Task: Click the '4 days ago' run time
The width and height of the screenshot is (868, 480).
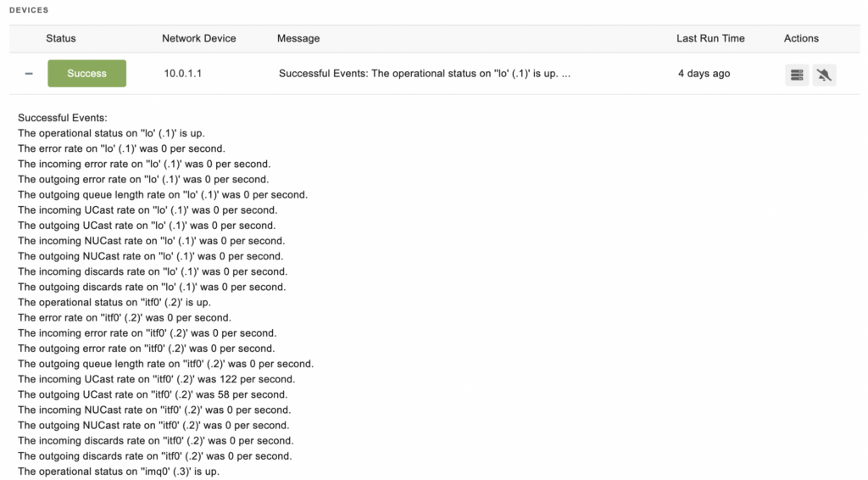Action: coord(704,74)
